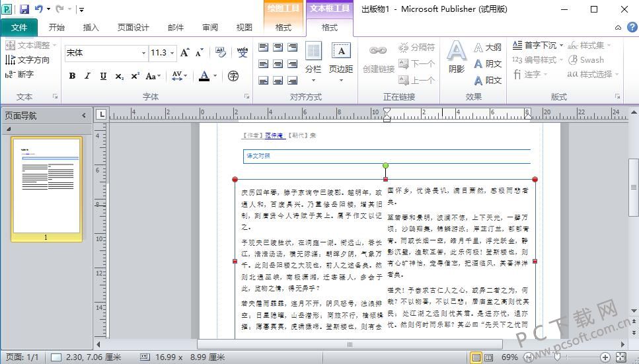This screenshot has width=639, height=364.
Task: Click the green rotation handle of text box
Action: point(385,166)
